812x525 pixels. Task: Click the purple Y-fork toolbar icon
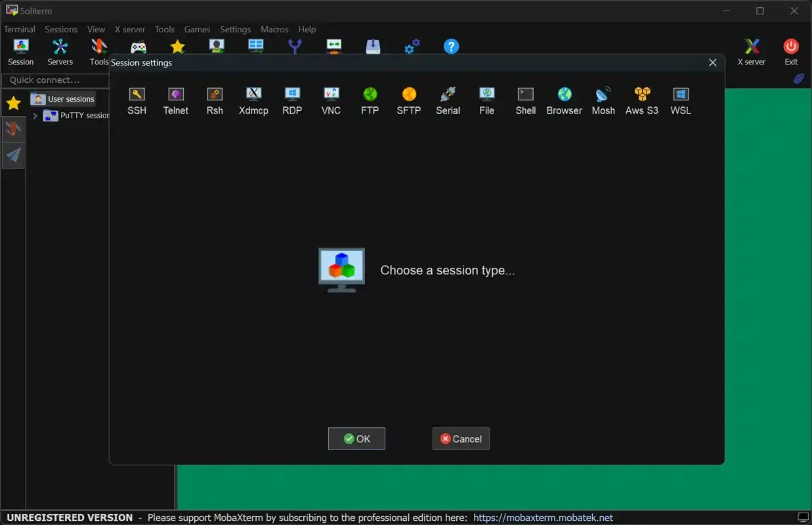point(295,46)
